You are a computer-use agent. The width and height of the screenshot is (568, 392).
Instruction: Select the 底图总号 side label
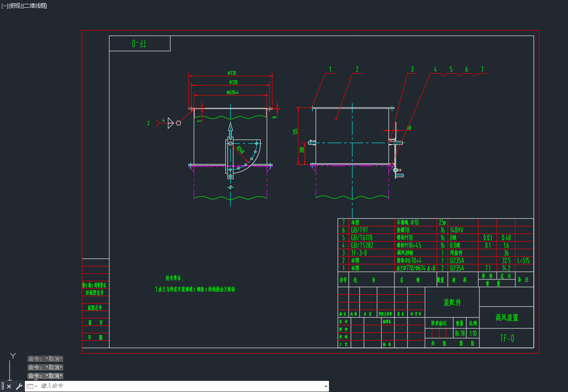[x=95, y=308]
